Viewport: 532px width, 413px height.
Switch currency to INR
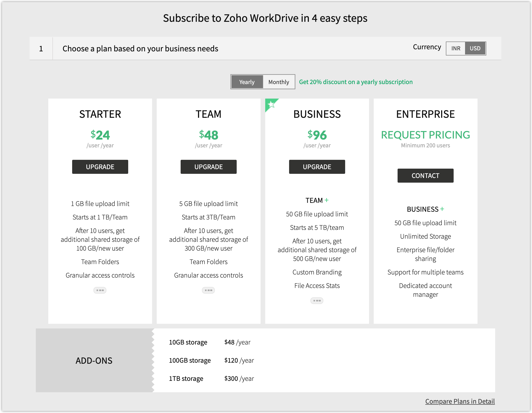456,48
